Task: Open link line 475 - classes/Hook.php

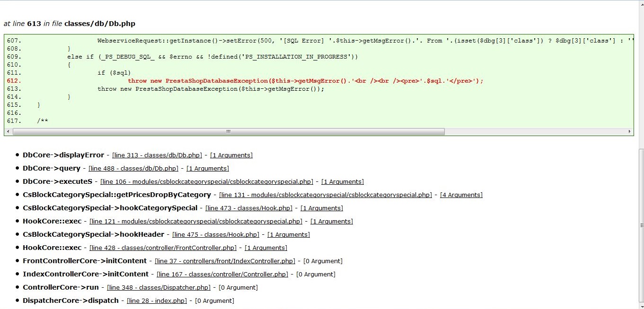Action: (x=216, y=234)
